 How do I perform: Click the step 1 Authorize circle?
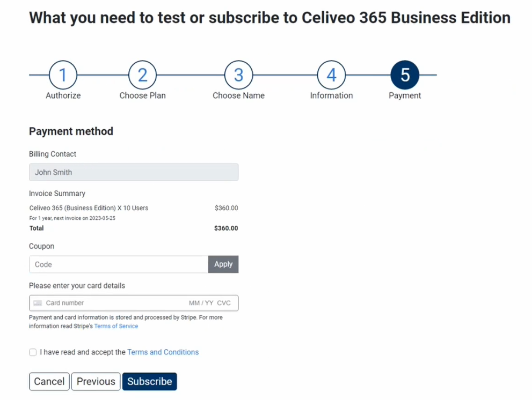pos(63,75)
